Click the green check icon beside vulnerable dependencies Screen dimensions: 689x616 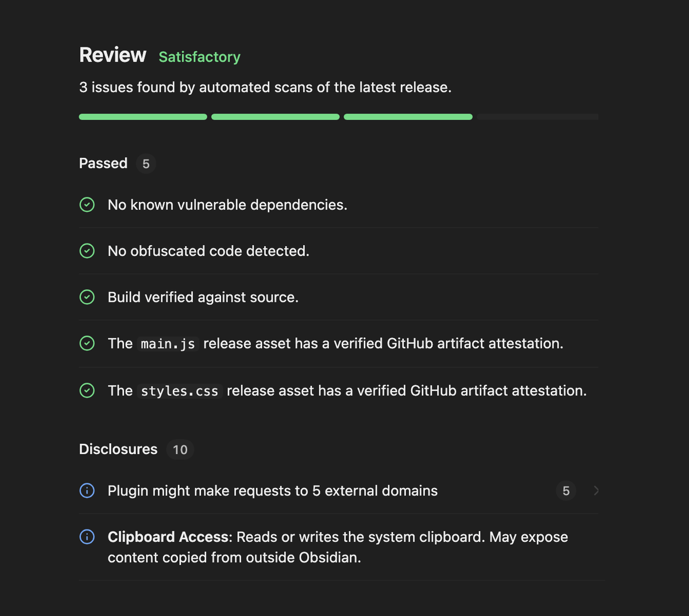pyautogui.click(x=87, y=204)
